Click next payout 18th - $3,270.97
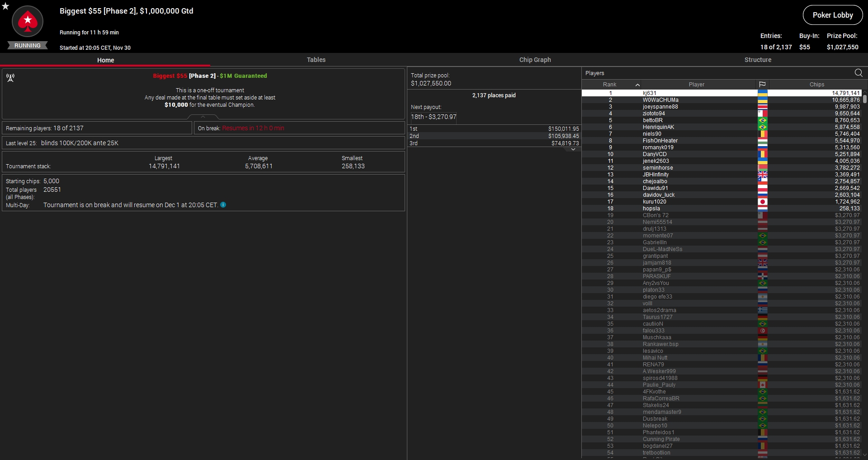The image size is (868, 460). click(434, 117)
